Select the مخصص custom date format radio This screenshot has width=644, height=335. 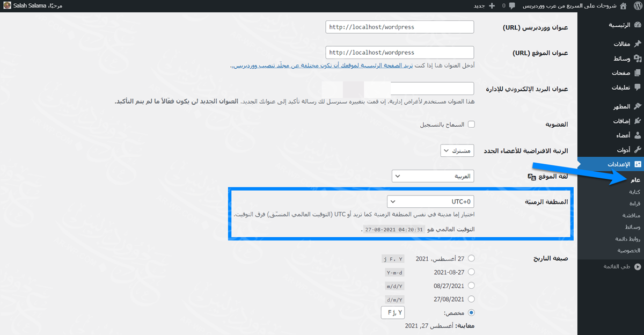coord(471,312)
